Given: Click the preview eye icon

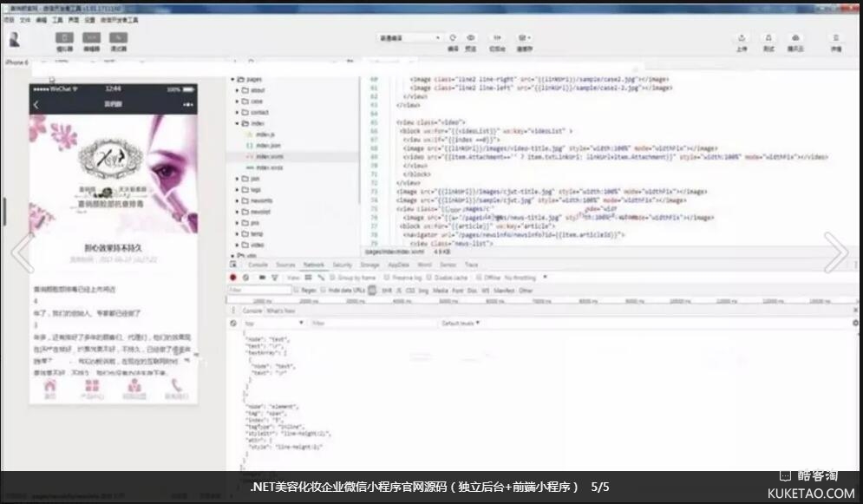Looking at the screenshot, I should (x=471, y=38).
